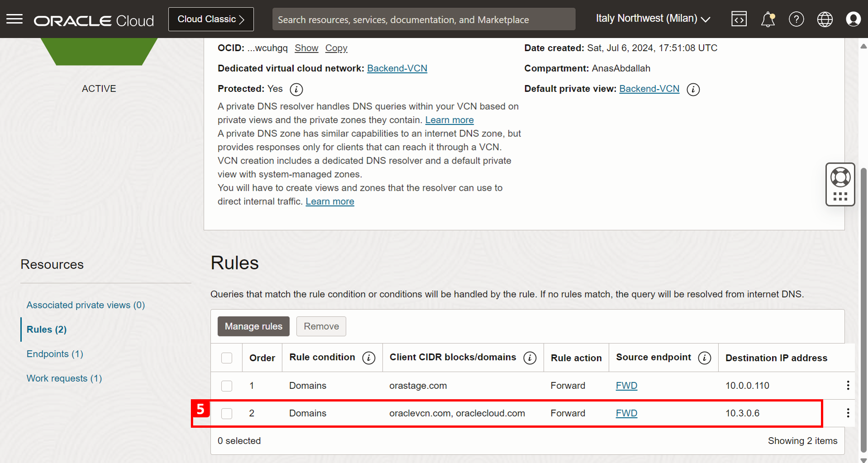
Task: Open the notifications bell
Action: click(768, 19)
